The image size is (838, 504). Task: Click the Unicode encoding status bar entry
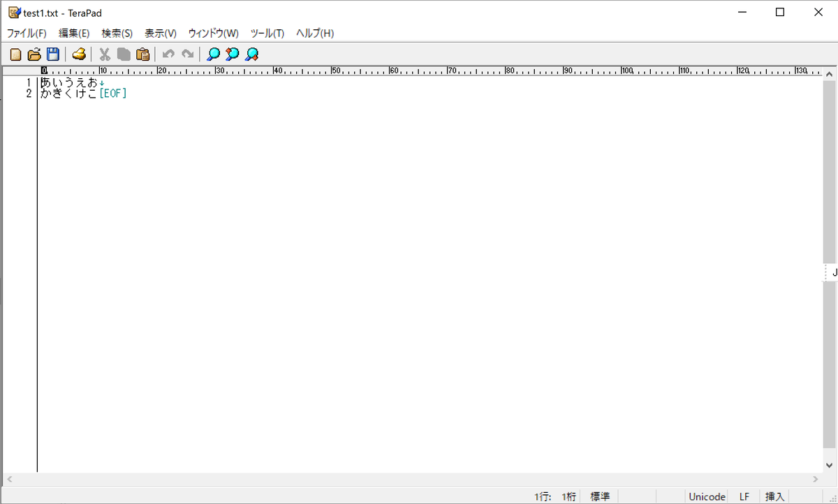coord(707,496)
